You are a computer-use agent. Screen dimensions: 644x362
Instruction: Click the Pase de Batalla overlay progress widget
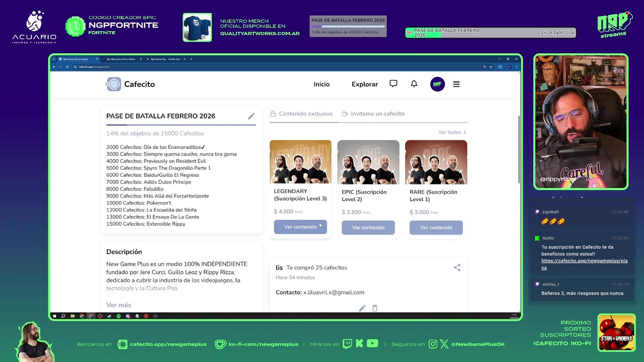348,26
